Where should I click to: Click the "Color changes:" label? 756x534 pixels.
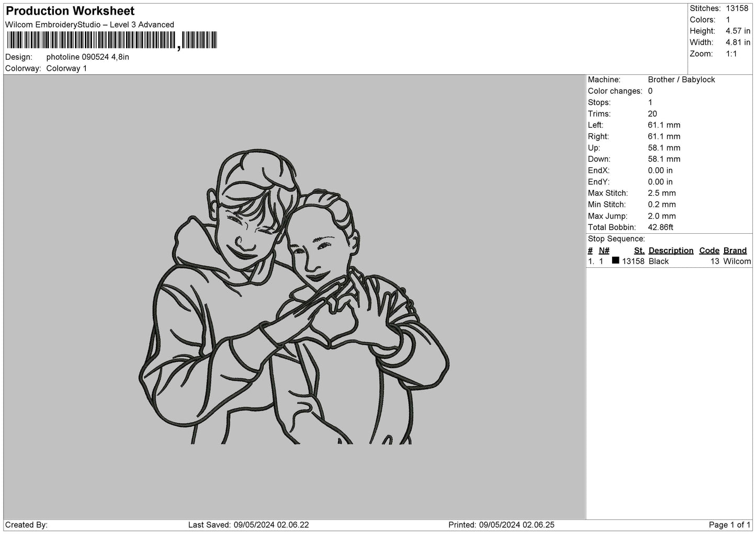pos(615,91)
